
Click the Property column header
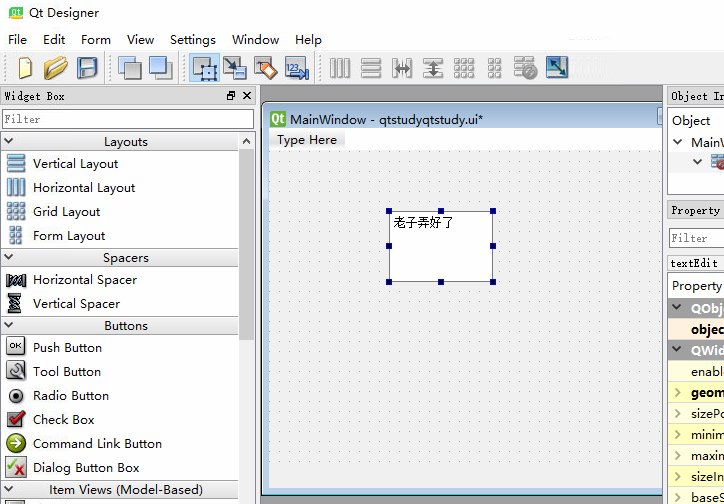click(696, 286)
